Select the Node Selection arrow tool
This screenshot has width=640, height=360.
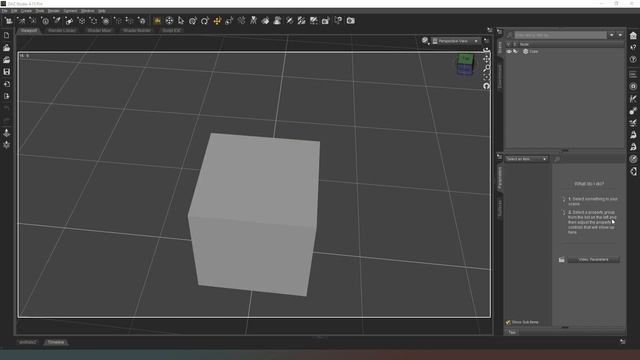[181, 20]
